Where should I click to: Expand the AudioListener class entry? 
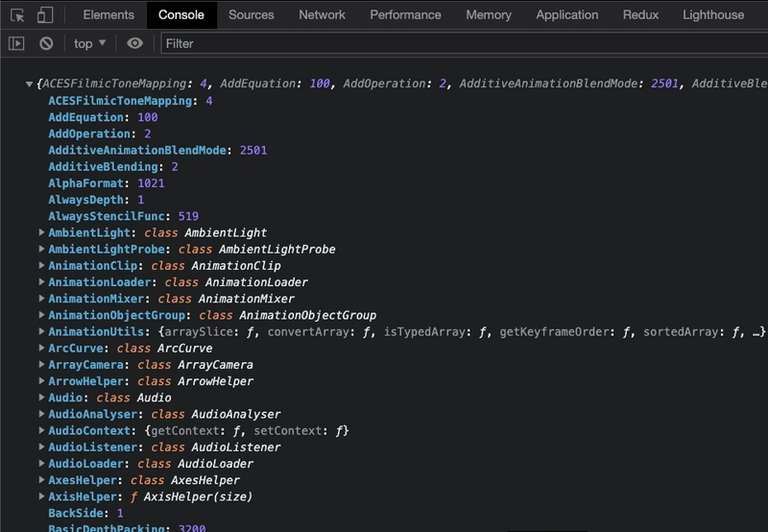(41, 447)
